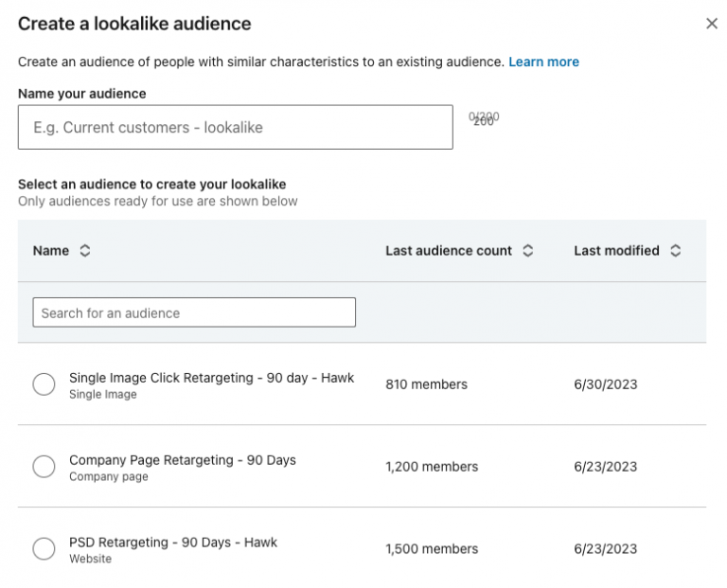727x588 pixels.
Task: Select Company Page Retargeting radio button
Action: (44, 467)
